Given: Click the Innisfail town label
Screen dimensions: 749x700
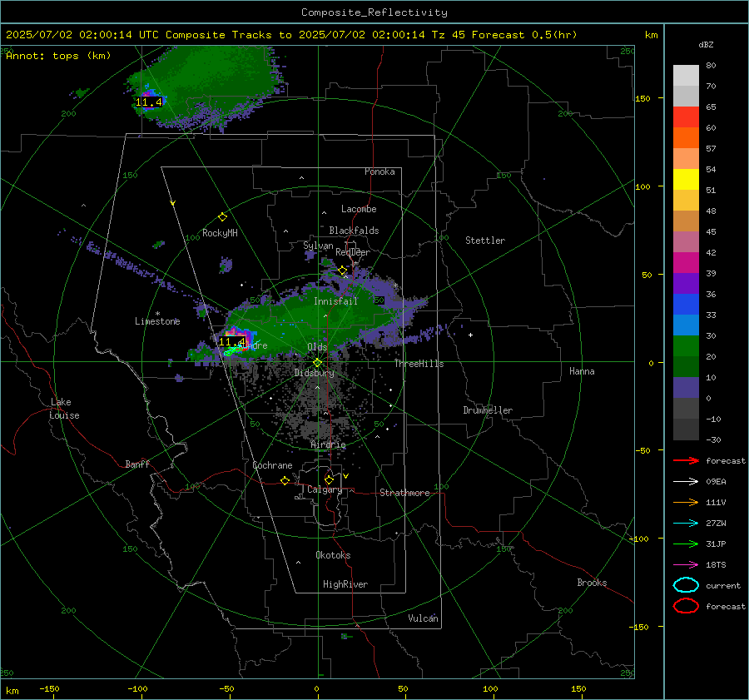Looking at the screenshot, I should 335,301.
